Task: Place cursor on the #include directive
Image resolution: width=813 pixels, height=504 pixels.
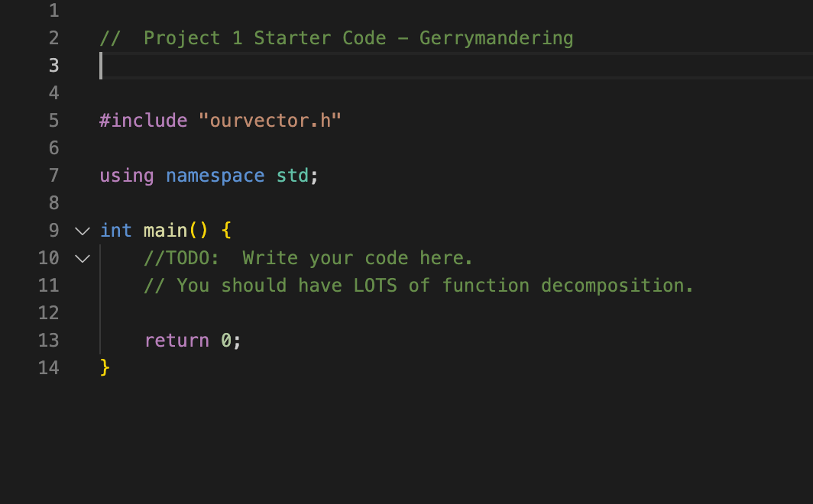Action: coord(143,120)
